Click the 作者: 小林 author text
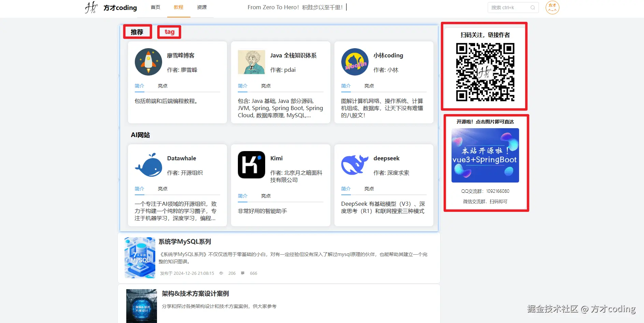 pos(386,70)
